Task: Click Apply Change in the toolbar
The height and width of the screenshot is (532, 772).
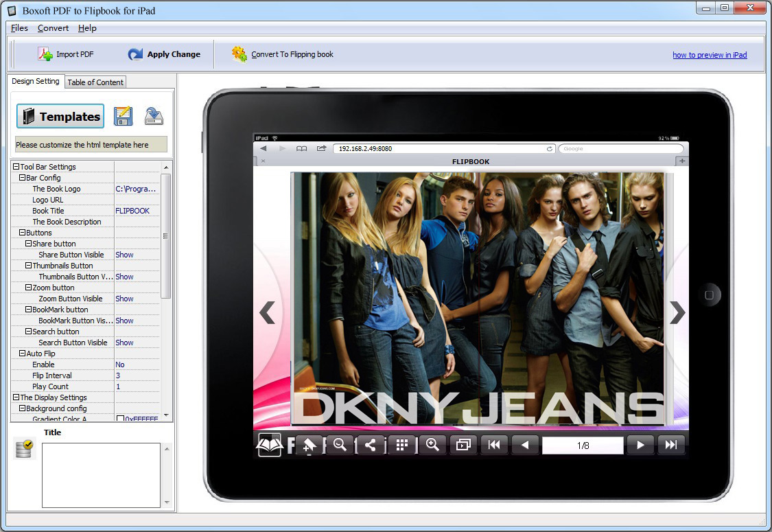Action: [x=164, y=54]
